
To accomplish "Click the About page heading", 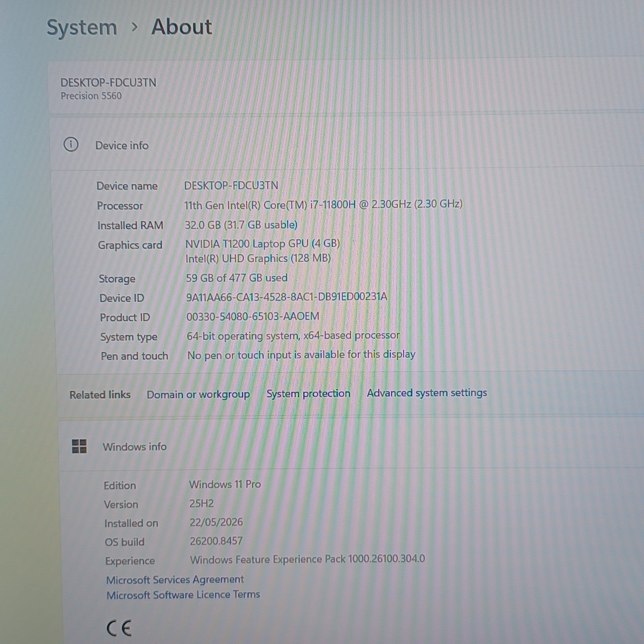I will (x=182, y=27).
